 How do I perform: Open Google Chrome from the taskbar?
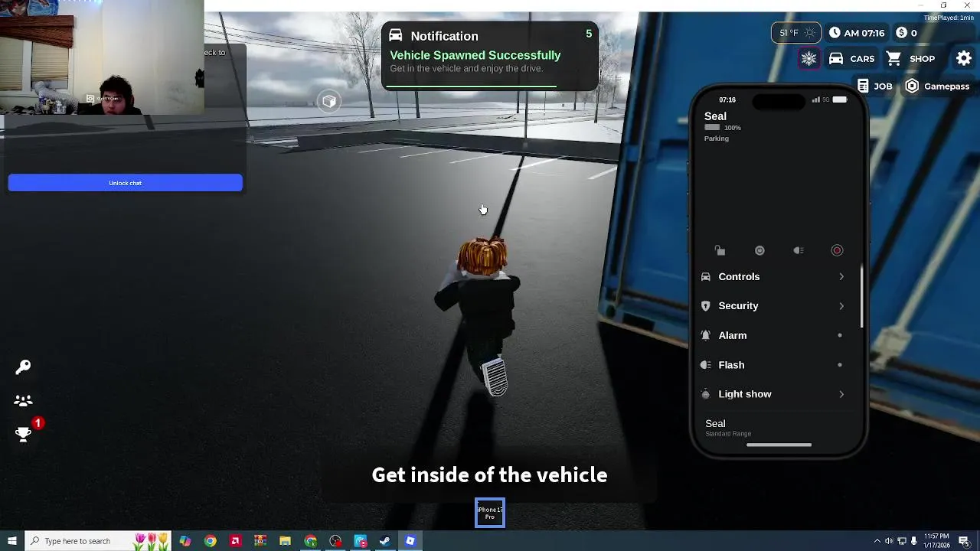210,541
